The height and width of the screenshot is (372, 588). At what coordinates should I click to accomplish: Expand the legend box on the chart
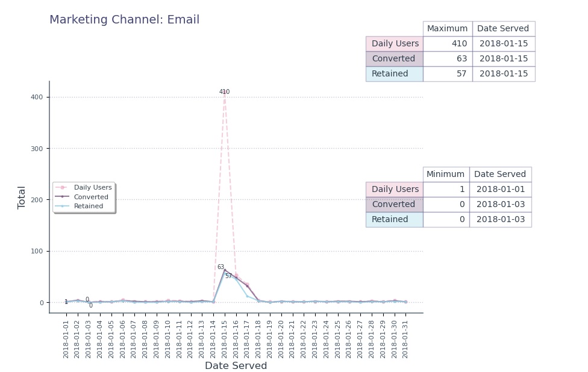[84, 196]
